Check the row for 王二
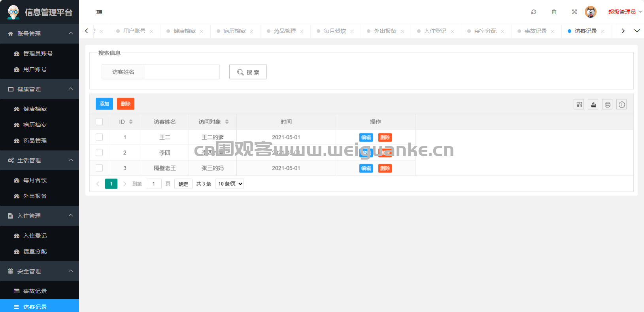This screenshot has width=644, height=312. 99,137
